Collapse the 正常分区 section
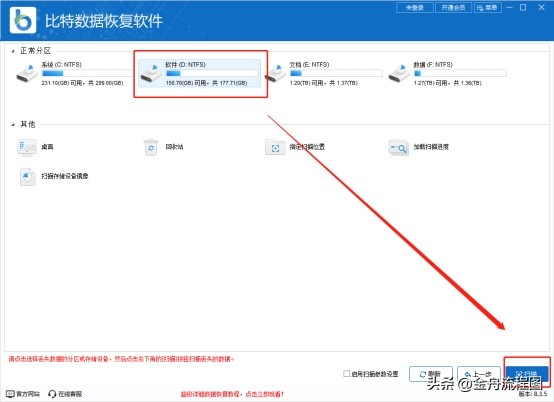This screenshot has height=402, width=554. click(13, 51)
